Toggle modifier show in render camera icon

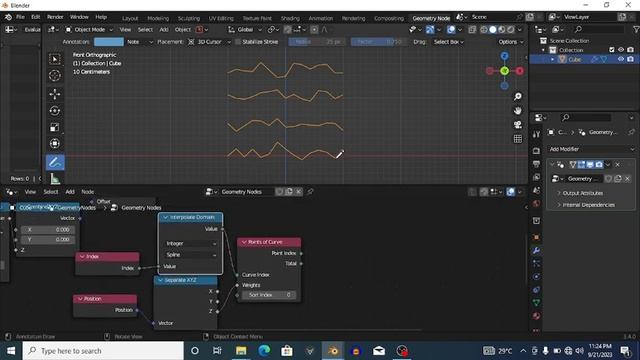coord(599,164)
